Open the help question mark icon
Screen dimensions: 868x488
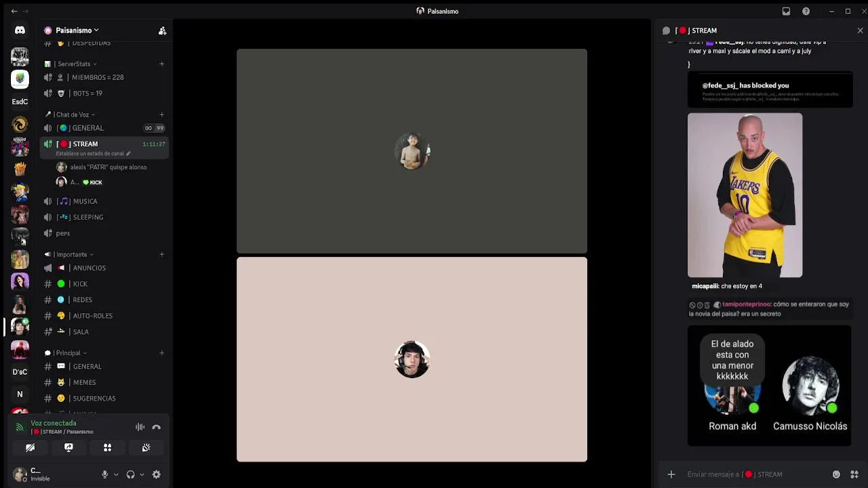click(x=806, y=11)
